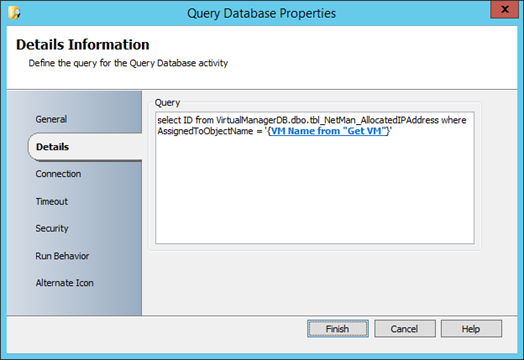The image size is (524, 361).
Task: Click the 'Define the query' description text
Action: pyautogui.click(x=128, y=63)
